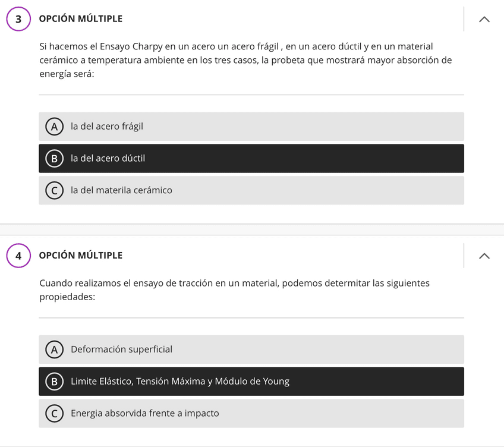Collapse question 3 with its chevron arrow
The width and height of the screenshot is (504, 447).
click(484, 19)
